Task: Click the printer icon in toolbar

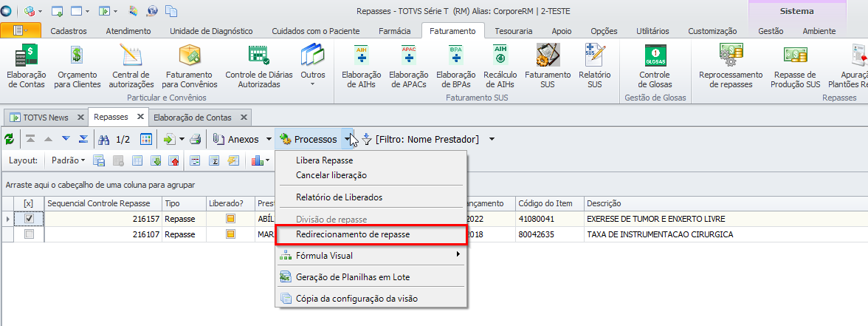Action: point(195,139)
